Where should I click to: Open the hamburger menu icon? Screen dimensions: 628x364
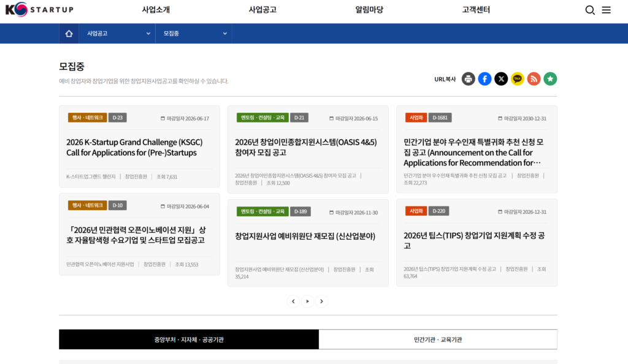(x=607, y=10)
